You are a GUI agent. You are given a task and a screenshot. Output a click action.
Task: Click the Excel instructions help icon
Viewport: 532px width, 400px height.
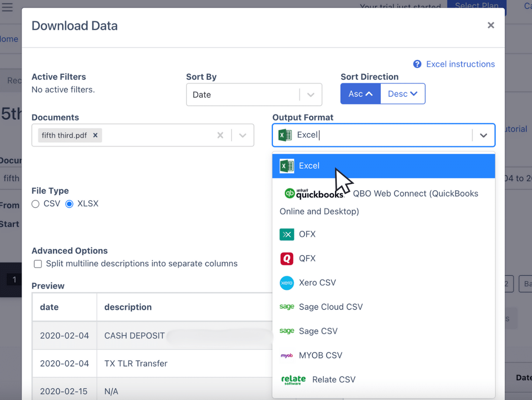[x=417, y=64]
